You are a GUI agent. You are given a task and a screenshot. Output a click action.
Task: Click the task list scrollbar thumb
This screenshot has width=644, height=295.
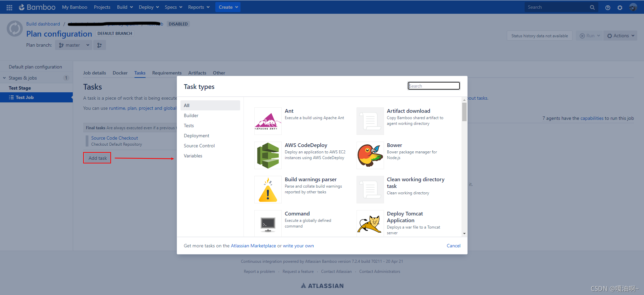(x=464, y=112)
